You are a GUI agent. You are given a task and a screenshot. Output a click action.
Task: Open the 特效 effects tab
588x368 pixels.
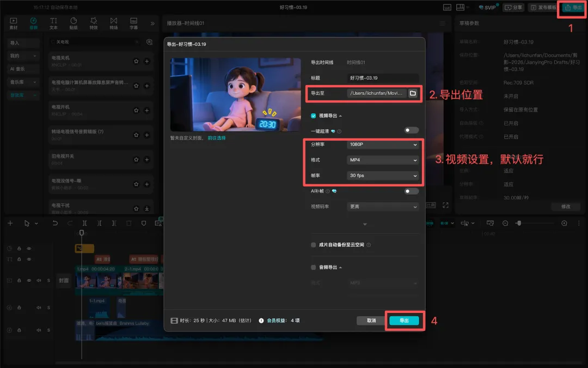coord(94,23)
